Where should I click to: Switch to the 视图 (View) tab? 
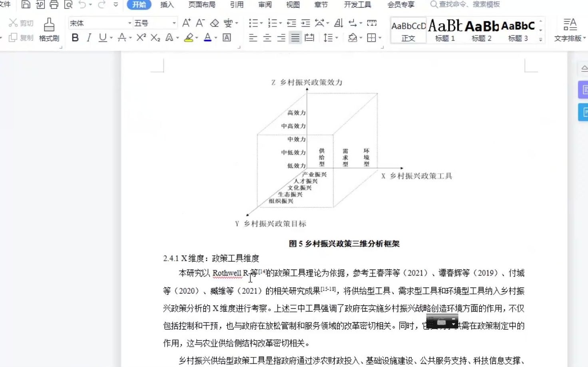(x=293, y=5)
